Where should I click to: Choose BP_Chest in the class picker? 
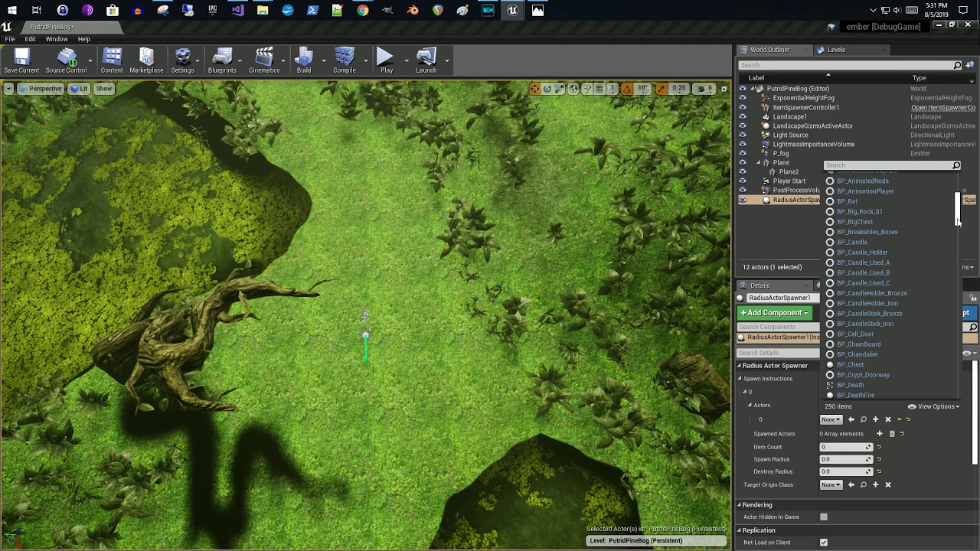(850, 365)
